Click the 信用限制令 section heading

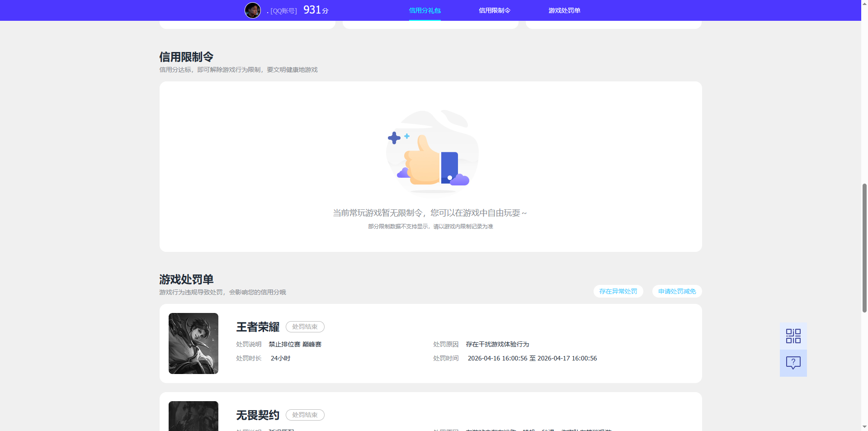186,57
